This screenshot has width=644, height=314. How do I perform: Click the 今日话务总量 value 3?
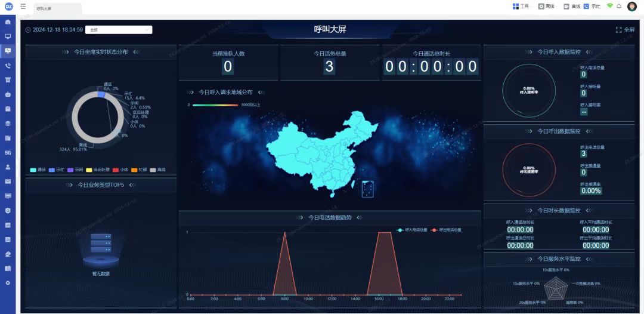(329, 67)
